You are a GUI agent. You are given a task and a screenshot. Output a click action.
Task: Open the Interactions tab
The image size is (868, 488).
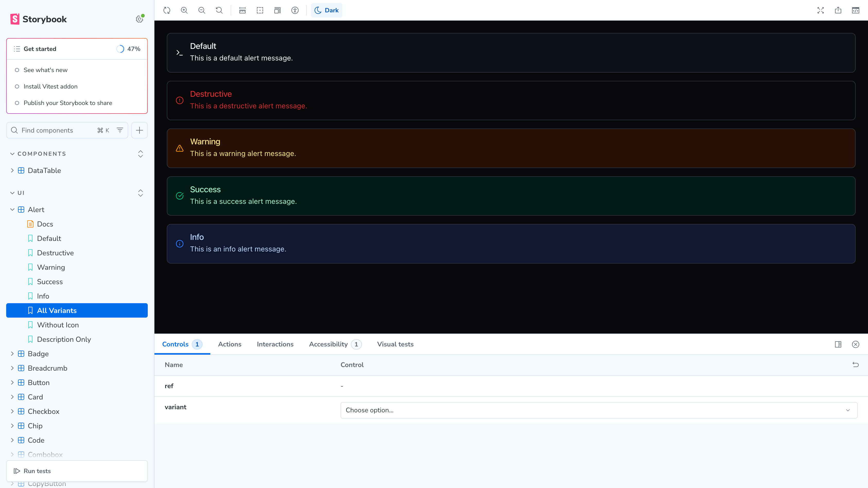275,344
